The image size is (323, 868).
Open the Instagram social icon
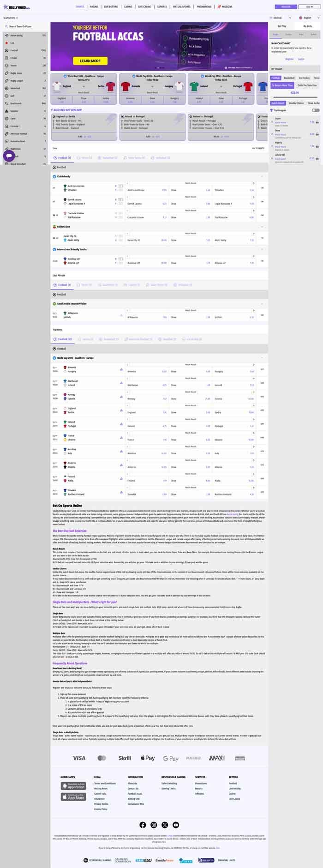pos(154,825)
